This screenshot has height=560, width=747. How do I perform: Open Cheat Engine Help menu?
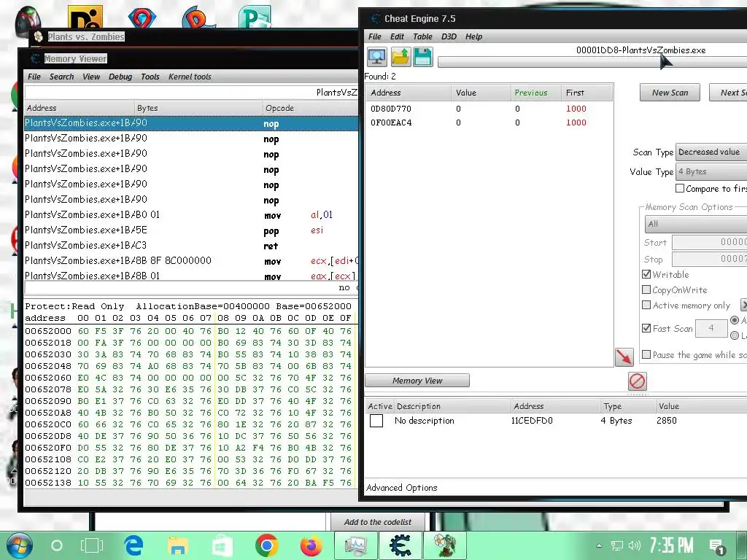click(x=473, y=36)
